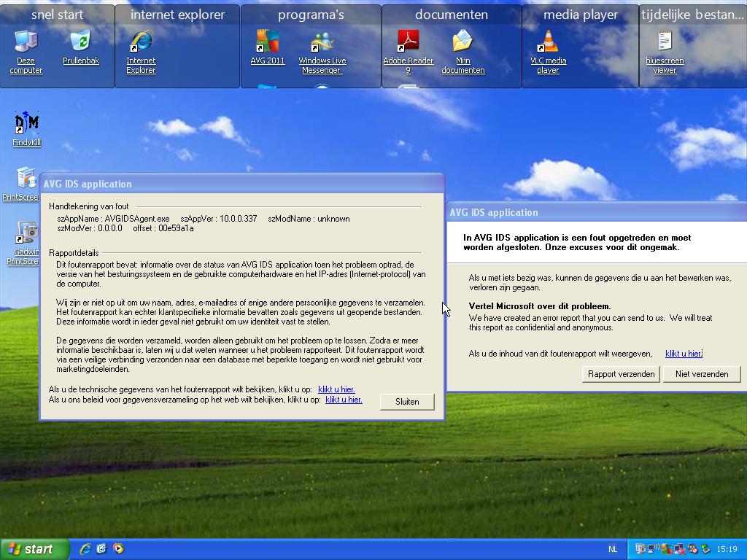
Task: Click the tray icon with red prohibited sign
Action: coord(693,549)
